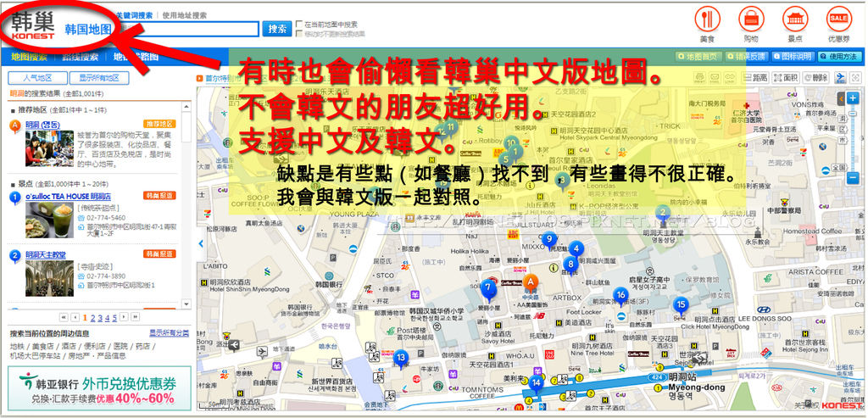Set zoom level to 洞 marker
868x418 pixels.
click(842, 118)
